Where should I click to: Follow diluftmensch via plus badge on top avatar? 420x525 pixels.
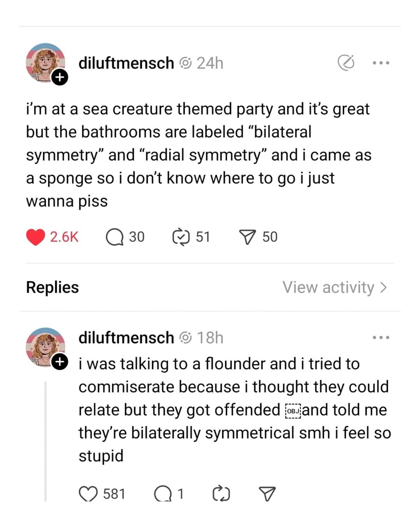[59, 77]
